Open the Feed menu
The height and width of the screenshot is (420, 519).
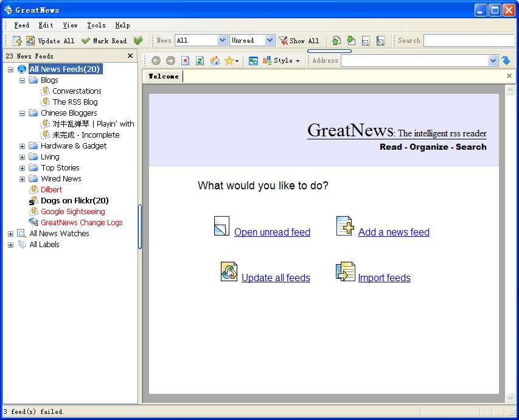tap(21, 25)
